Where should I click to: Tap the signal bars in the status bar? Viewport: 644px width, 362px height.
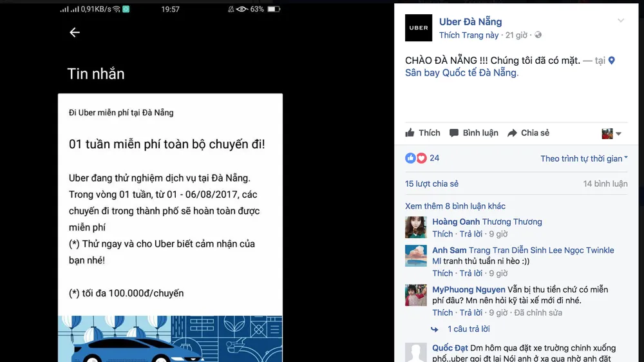(70, 9)
